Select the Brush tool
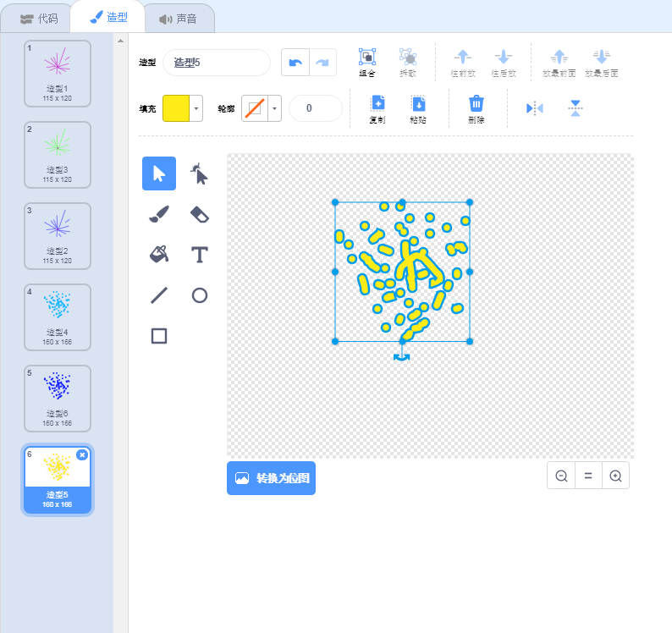The width and height of the screenshot is (672, 633). coord(159,214)
